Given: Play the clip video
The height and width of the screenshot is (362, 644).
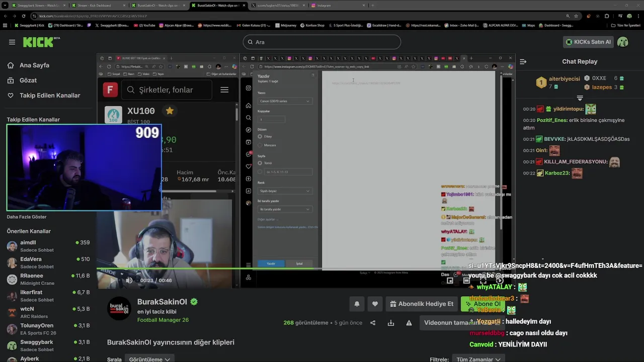Looking at the screenshot, I should click(x=113, y=281).
